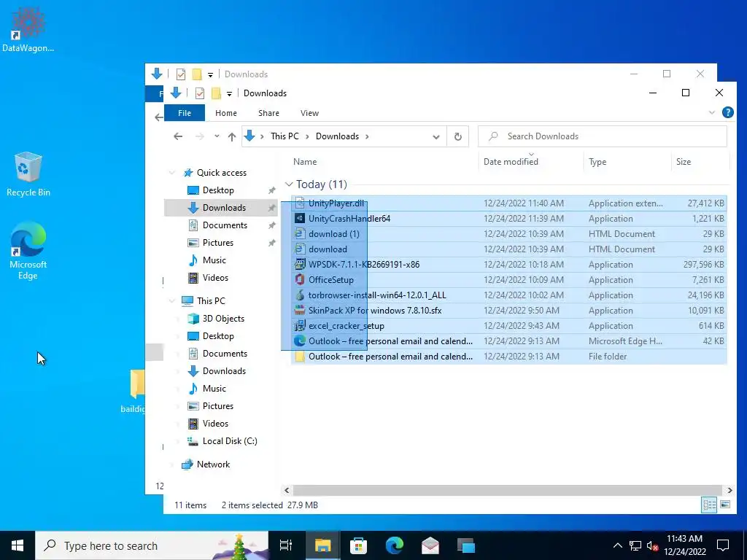Open Help with the blue question mark icon

[727, 112]
